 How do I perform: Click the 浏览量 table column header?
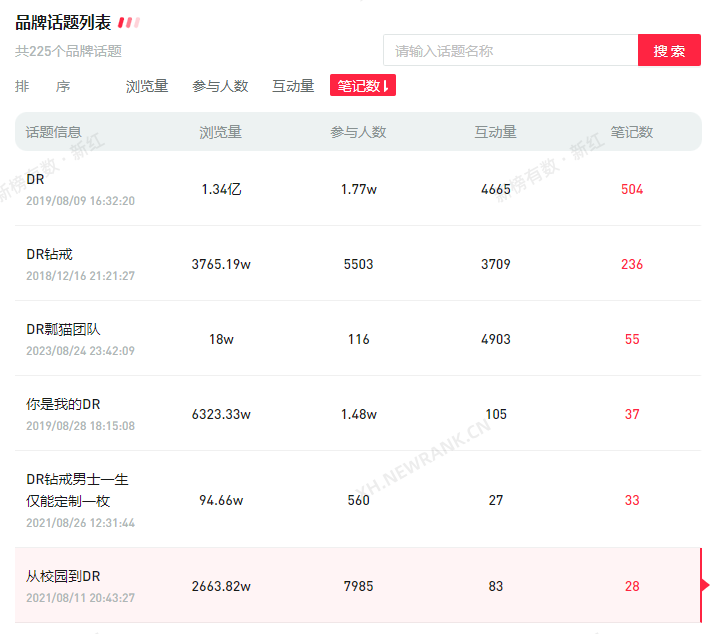pyautogui.click(x=221, y=132)
